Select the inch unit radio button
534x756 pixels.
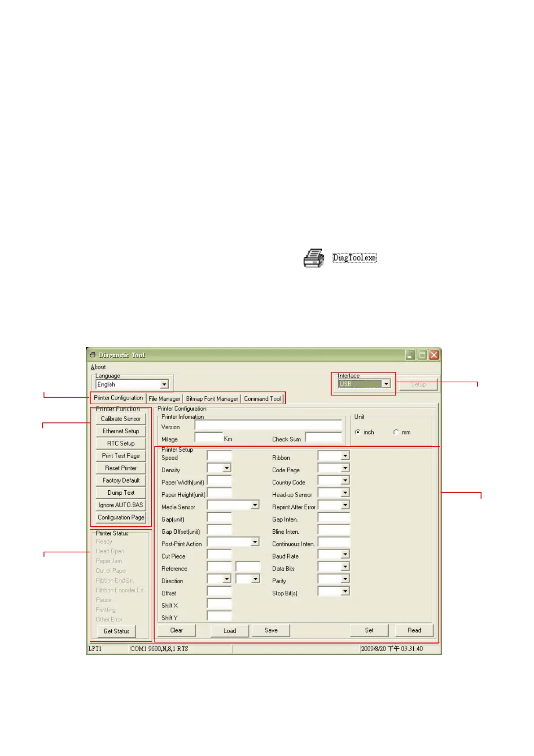(x=358, y=432)
